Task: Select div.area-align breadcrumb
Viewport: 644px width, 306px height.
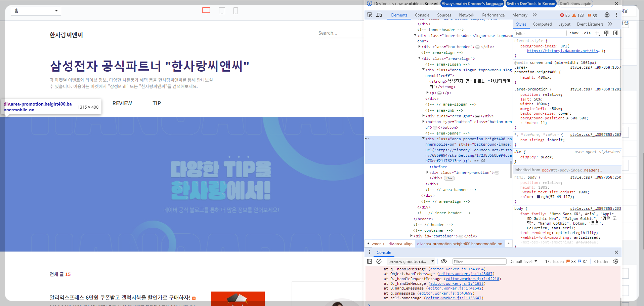Action: pyautogui.click(x=400, y=244)
